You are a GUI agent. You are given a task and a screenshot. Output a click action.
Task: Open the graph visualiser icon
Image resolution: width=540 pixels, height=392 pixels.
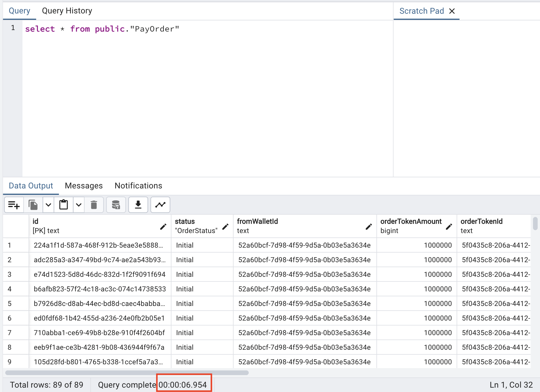160,205
